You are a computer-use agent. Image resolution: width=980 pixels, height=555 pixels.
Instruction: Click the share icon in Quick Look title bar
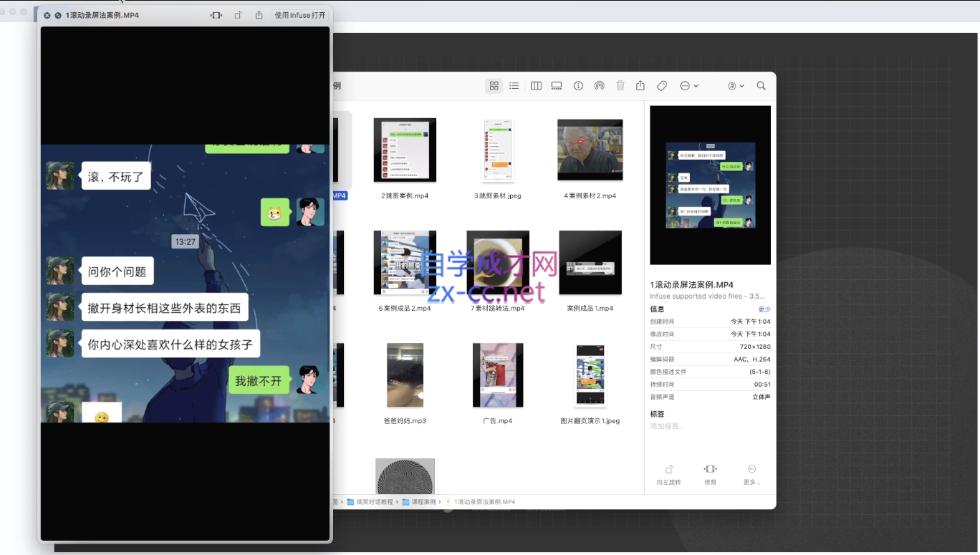click(259, 15)
